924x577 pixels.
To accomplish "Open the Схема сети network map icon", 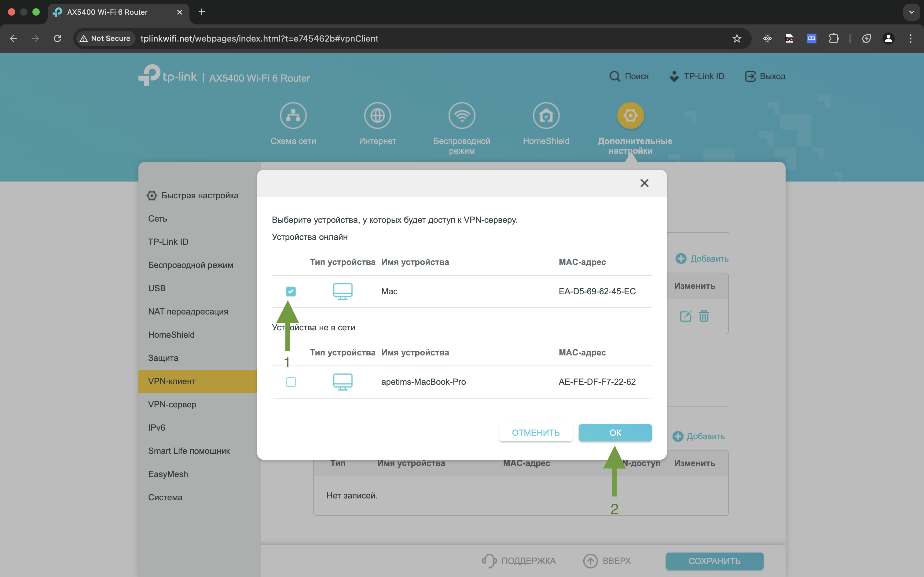I will [293, 116].
